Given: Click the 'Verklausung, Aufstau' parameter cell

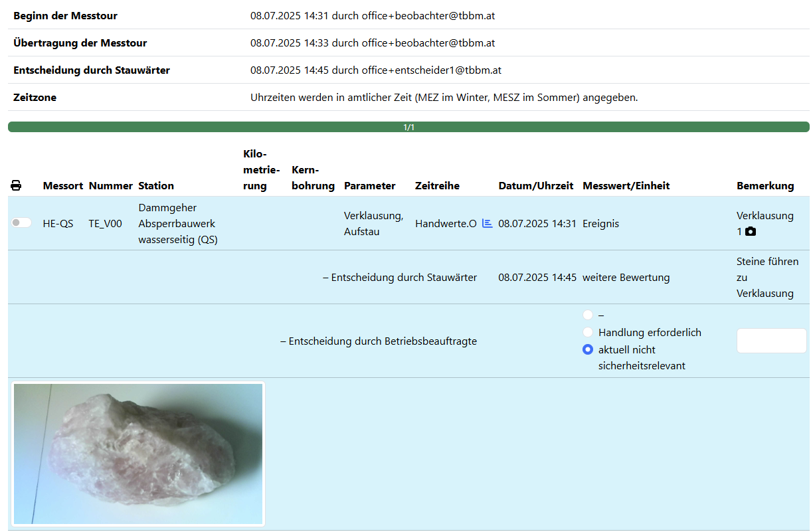Looking at the screenshot, I should (373, 224).
